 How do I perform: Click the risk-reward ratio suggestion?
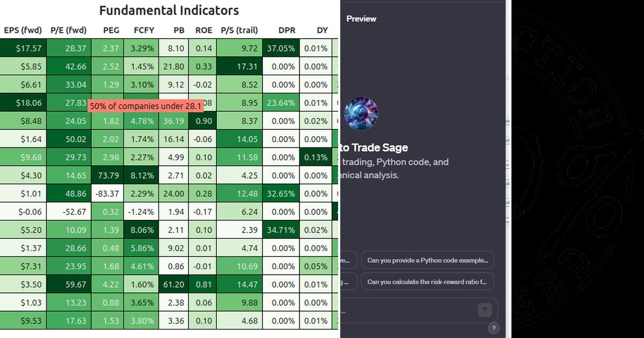[x=427, y=281]
